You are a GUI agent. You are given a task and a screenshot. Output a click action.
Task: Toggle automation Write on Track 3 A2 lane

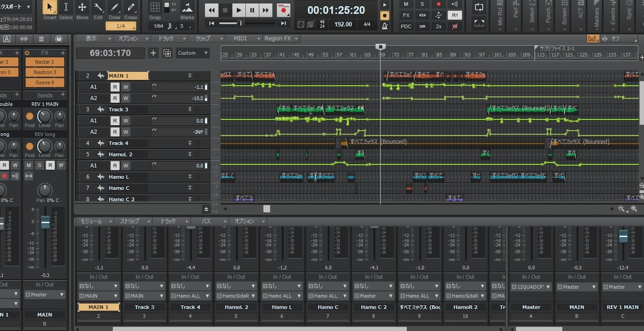coord(126,131)
